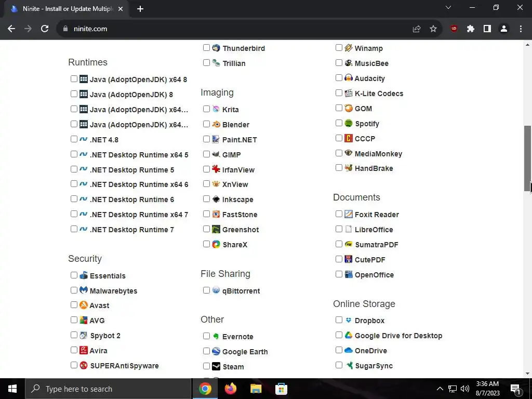Click the IrfanView red icon
The image size is (532, 399).
coord(216,169)
